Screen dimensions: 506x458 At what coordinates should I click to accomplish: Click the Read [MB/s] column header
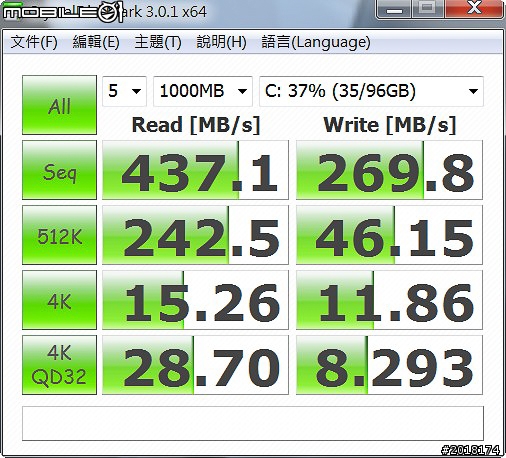pyautogui.click(x=196, y=125)
